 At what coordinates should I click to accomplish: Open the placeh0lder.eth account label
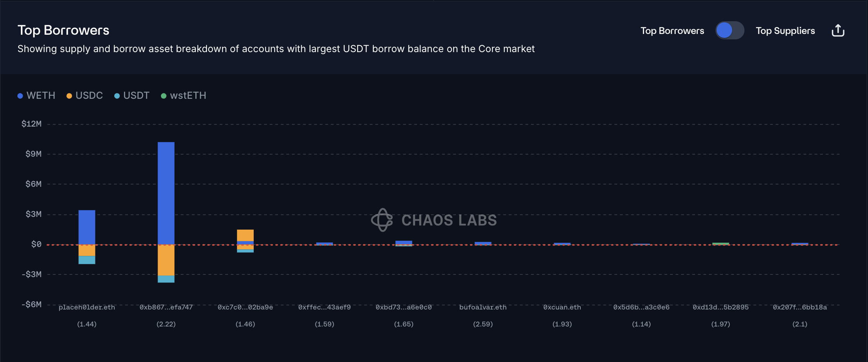(x=87, y=307)
